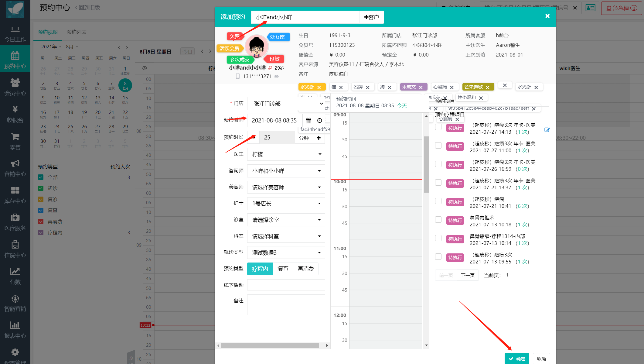Image resolution: width=644 pixels, height=364 pixels.
Task: Open ID card icon in top bar
Action: point(590,8)
